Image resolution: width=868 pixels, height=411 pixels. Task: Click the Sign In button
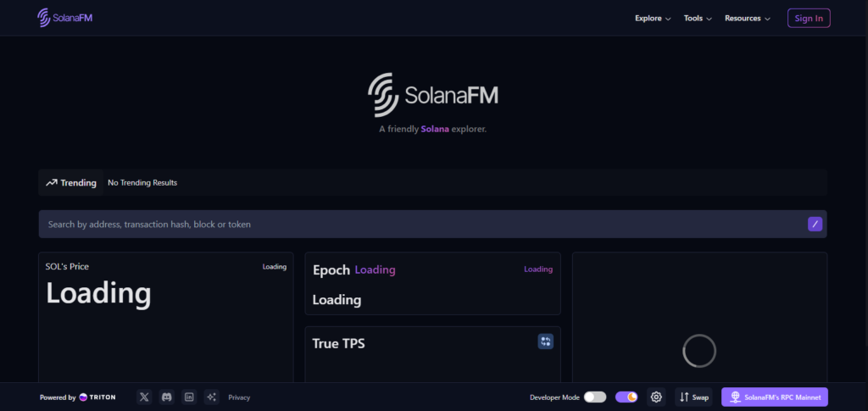(809, 19)
